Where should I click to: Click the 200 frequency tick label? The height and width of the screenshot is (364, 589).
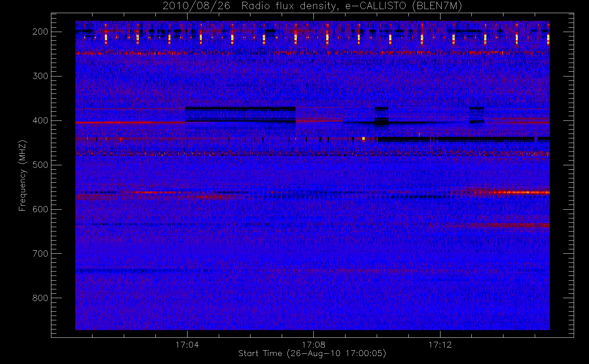click(40, 32)
